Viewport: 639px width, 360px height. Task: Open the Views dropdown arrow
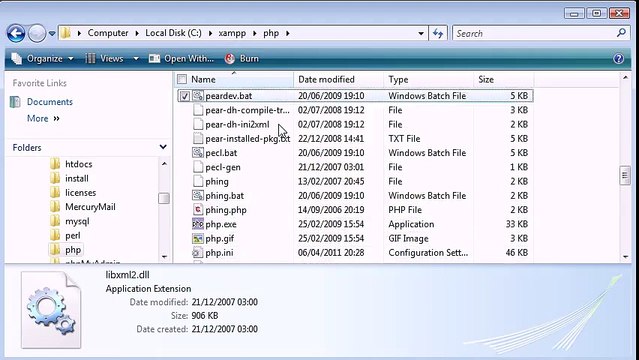tap(136, 59)
